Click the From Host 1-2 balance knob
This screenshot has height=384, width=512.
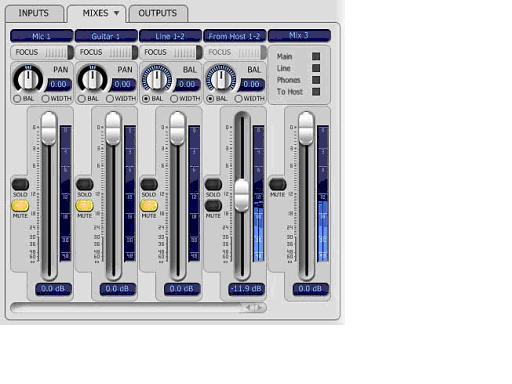tap(221, 79)
